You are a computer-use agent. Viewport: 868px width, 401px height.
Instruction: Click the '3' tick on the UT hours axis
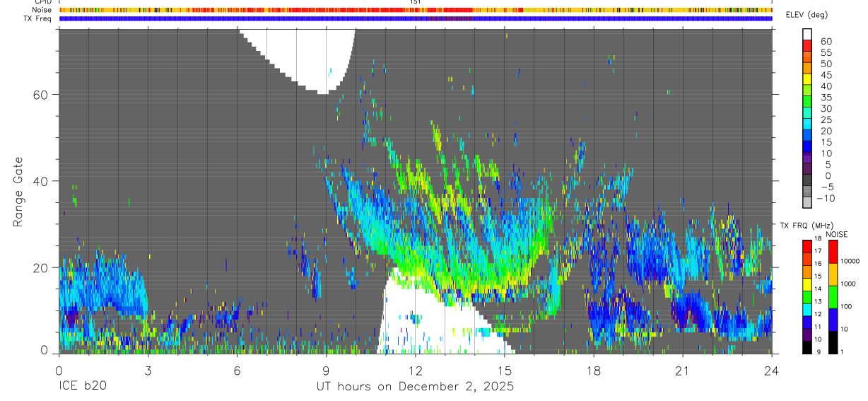coord(148,371)
